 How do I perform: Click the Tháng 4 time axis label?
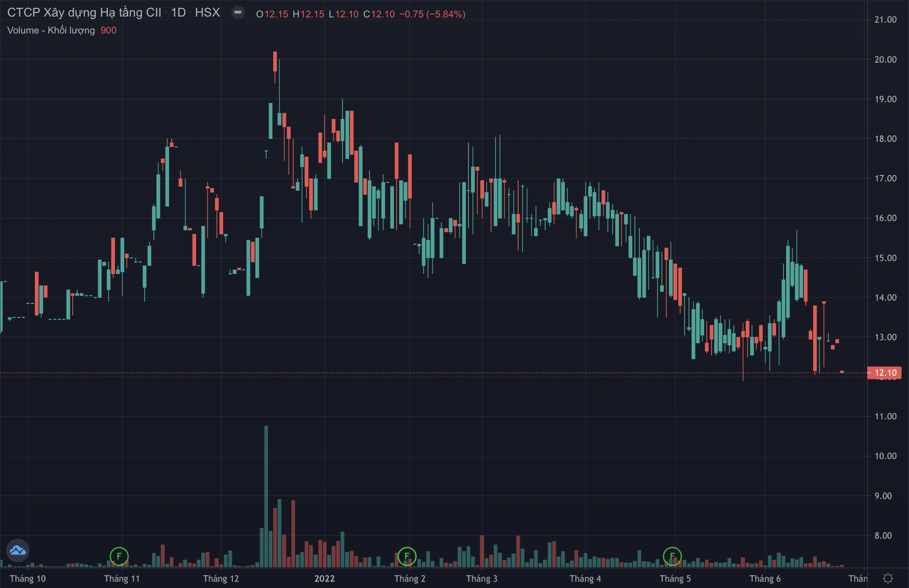pyautogui.click(x=585, y=578)
